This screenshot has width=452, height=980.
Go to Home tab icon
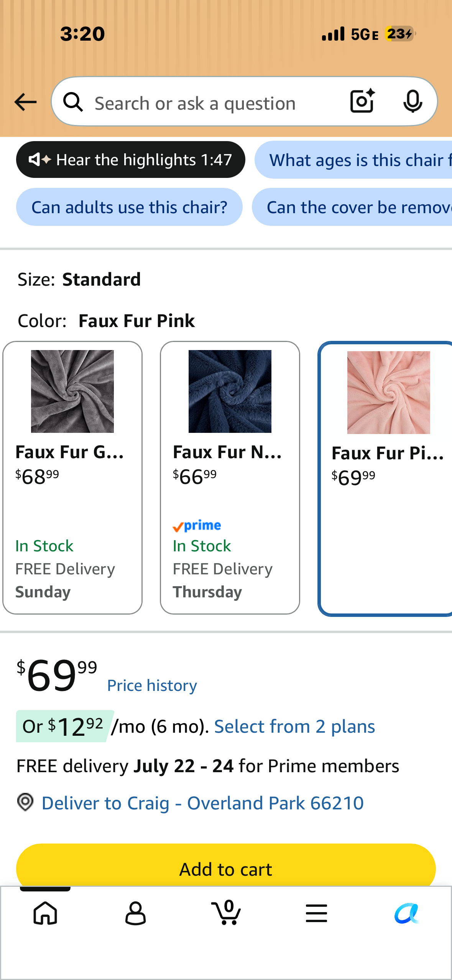click(x=45, y=913)
